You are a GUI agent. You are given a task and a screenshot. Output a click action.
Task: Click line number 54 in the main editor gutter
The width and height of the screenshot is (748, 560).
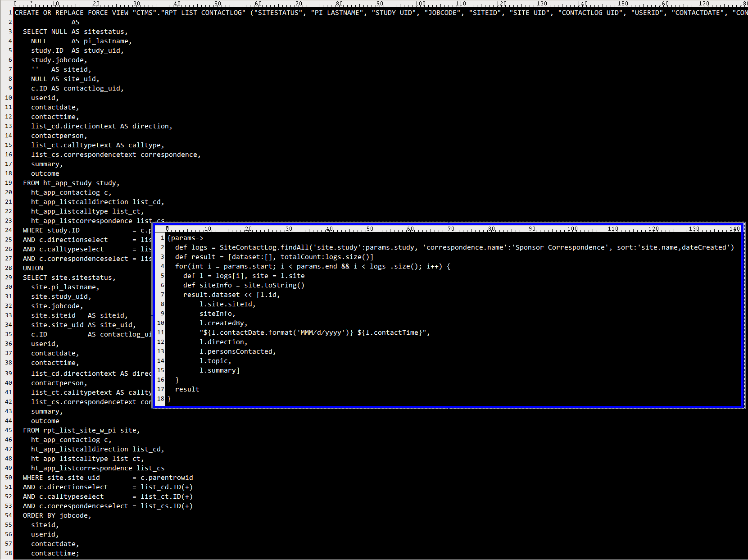click(9, 515)
